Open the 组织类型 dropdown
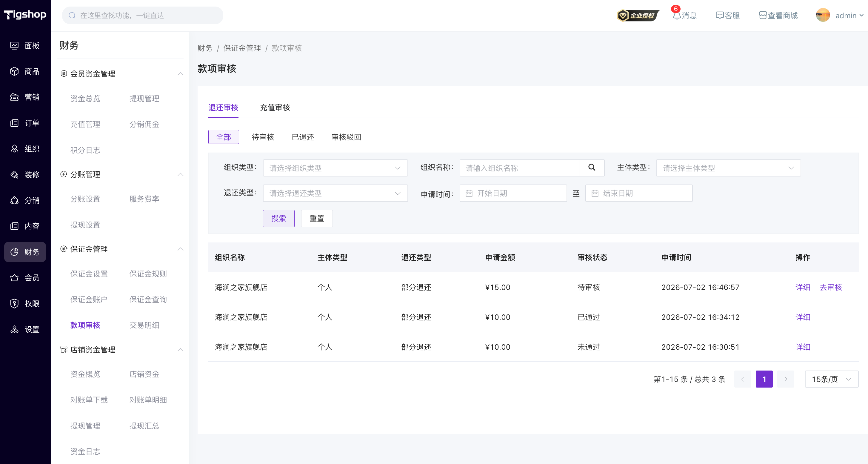The width and height of the screenshot is (868, 464). point(335,168)
